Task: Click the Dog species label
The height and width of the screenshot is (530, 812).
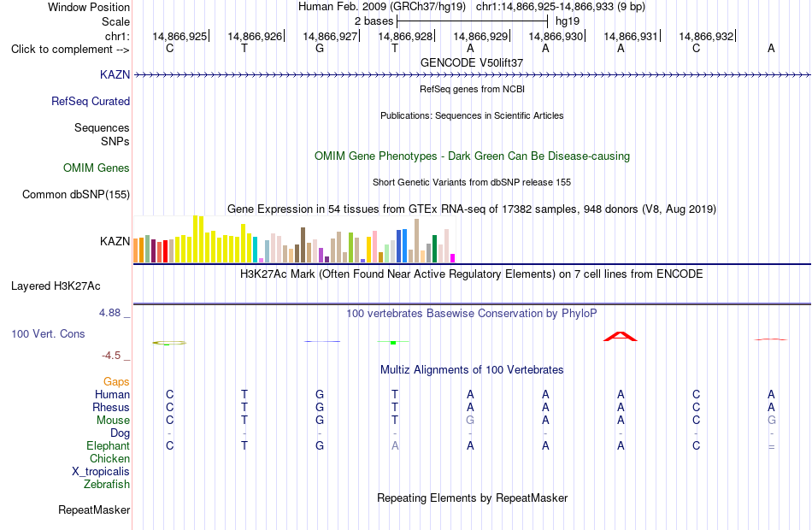Action: 121,433
